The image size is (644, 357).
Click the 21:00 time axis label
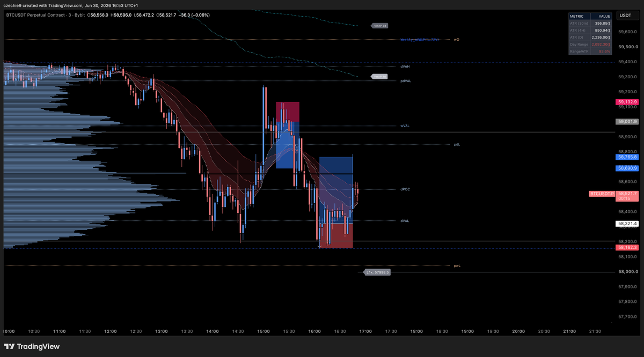[x=569, y=331]
